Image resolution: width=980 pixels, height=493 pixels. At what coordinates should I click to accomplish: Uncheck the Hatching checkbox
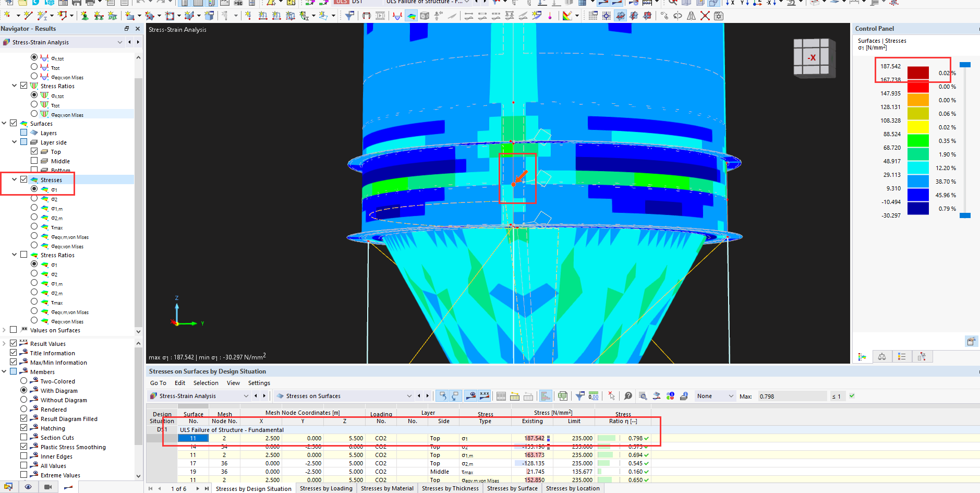[24, 428]
